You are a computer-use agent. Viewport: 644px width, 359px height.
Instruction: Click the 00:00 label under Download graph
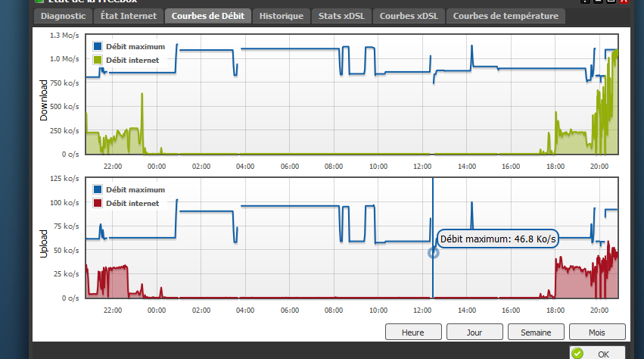coord(157,167)
